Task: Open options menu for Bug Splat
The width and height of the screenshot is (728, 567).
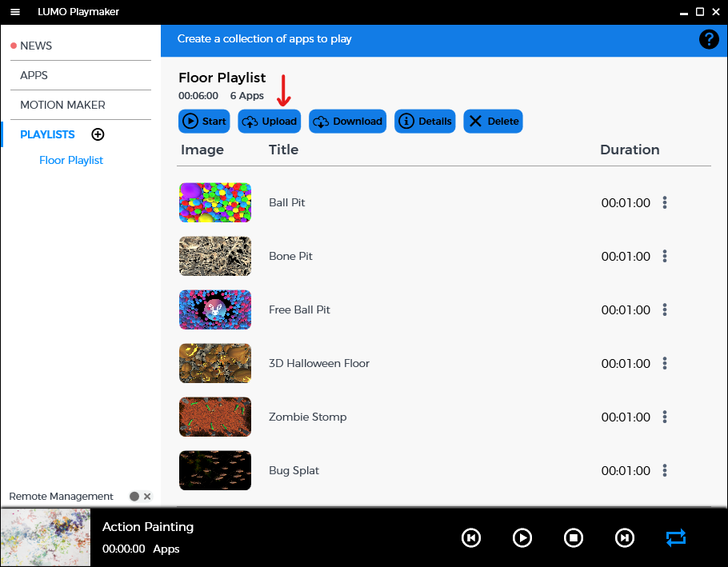Action: tap(665, 470)
